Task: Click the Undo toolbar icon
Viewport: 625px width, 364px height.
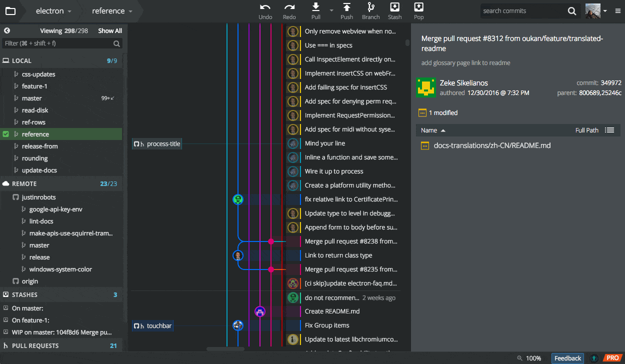Action: [x=265, y=7]
